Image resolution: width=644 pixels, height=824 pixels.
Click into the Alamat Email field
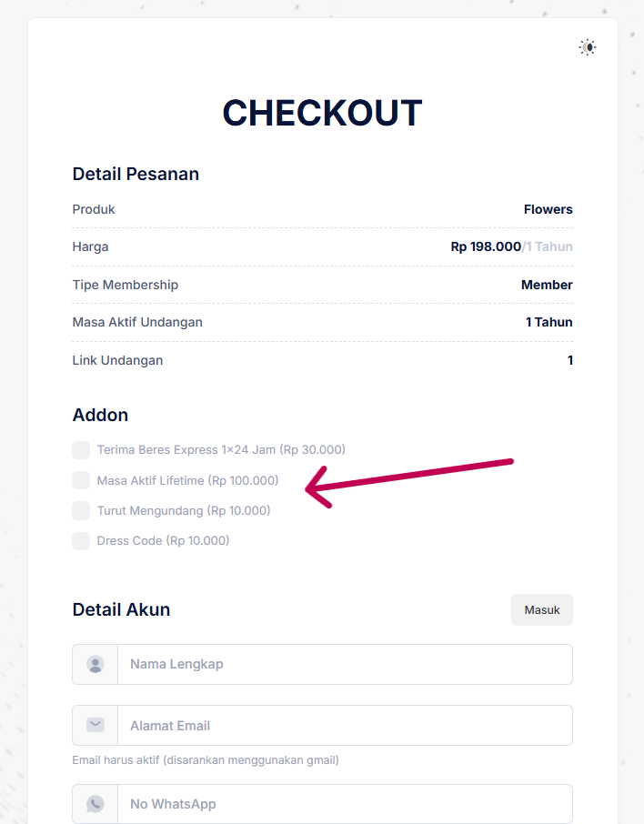(344, 726)
